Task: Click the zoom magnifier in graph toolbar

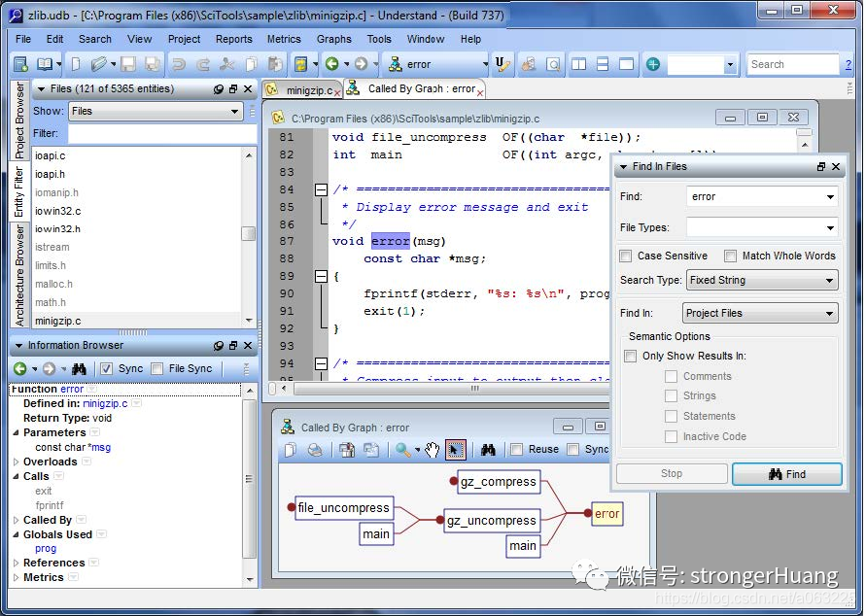Action: 402,450
